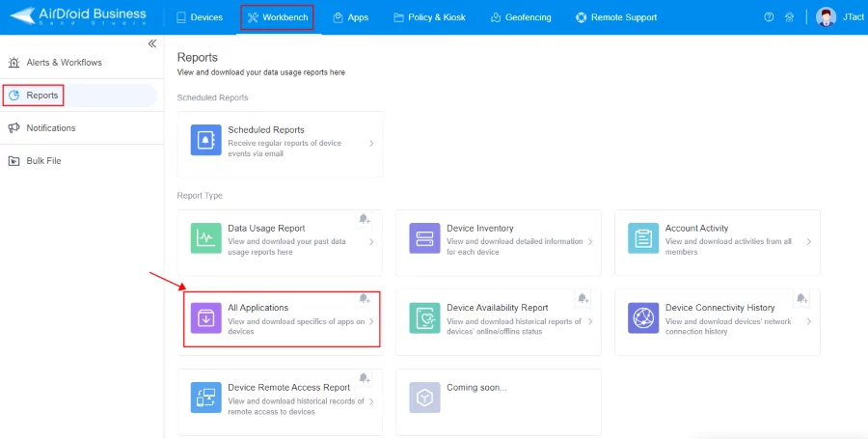This screenshot has width=868, height=439.
Task: Click the Device Connectivity History globe icon
Action: 643,317
